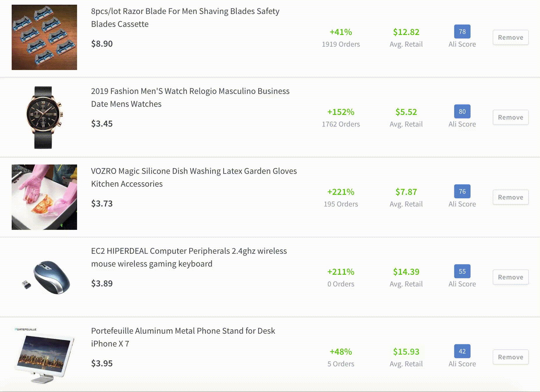Click the Ali Score 55 badge
This screenshot has height=392, width=540.
point(462,271)
